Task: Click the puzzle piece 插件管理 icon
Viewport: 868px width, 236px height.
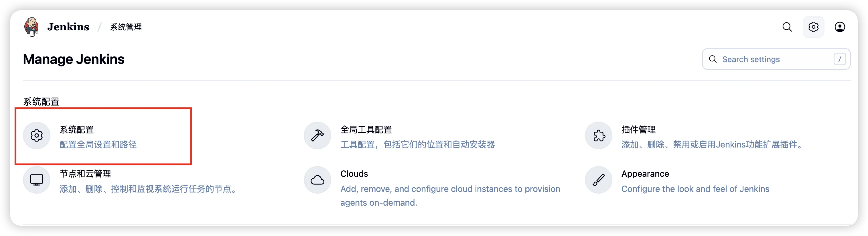Action: point(598,135)
